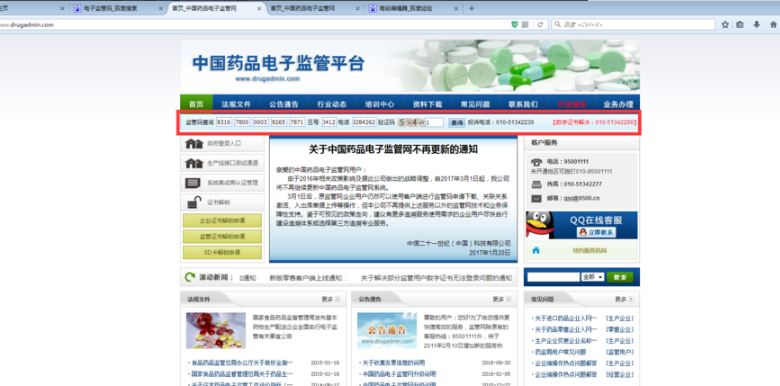Focus the area code field containing 3412
This screenshot has height=386, width=780.
pyautogui.click(x=329, y=122)
